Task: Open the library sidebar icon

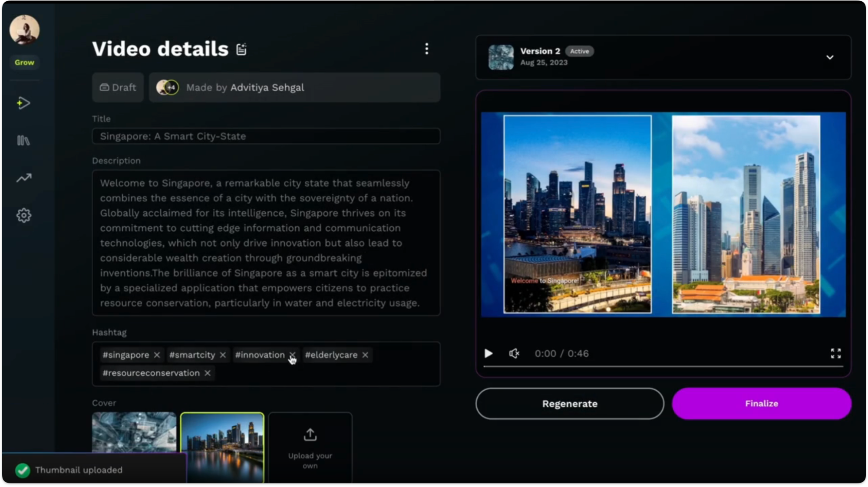Action: pyautogui.click(x=23, y=141)
